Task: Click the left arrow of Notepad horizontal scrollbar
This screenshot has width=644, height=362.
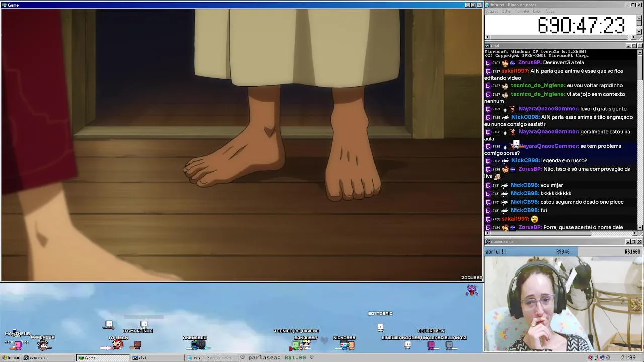Action: tap(487, 37)
